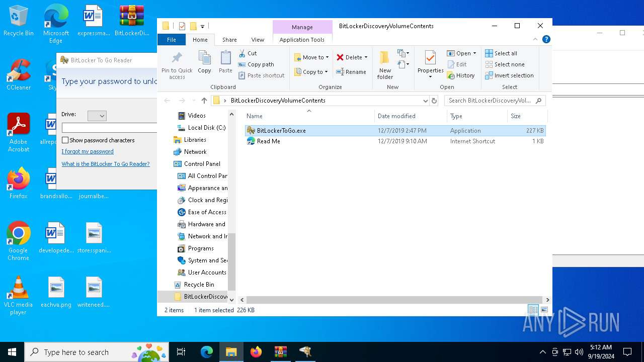Expand the Open button dropdown

pyautogui.click(x=474, y=53)
